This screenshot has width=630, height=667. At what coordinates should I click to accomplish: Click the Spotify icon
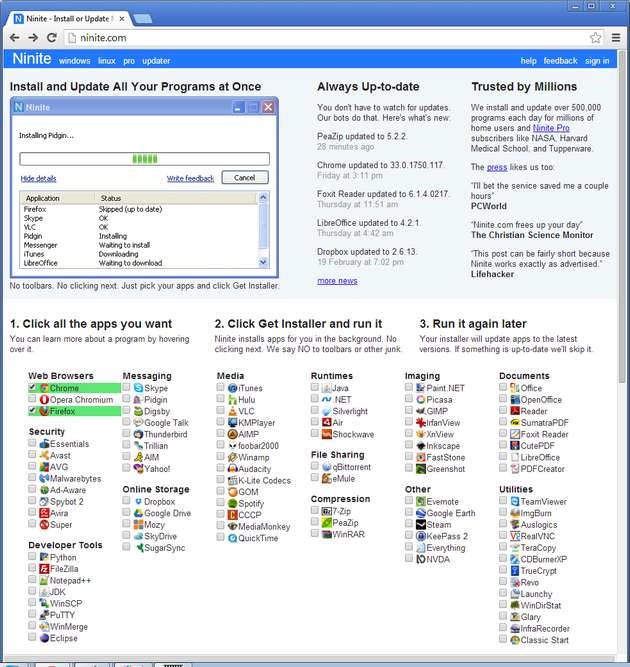click(232, 503)
